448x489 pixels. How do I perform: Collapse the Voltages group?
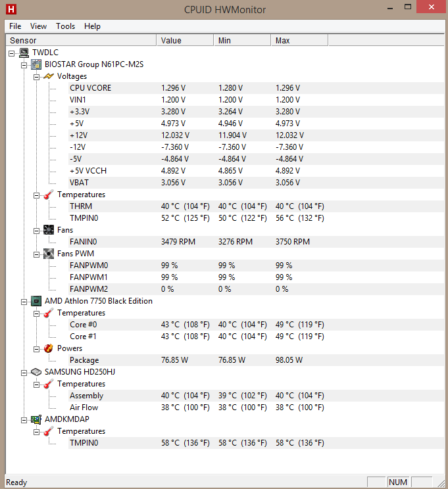pyautogui.click(x=37, y=77)
